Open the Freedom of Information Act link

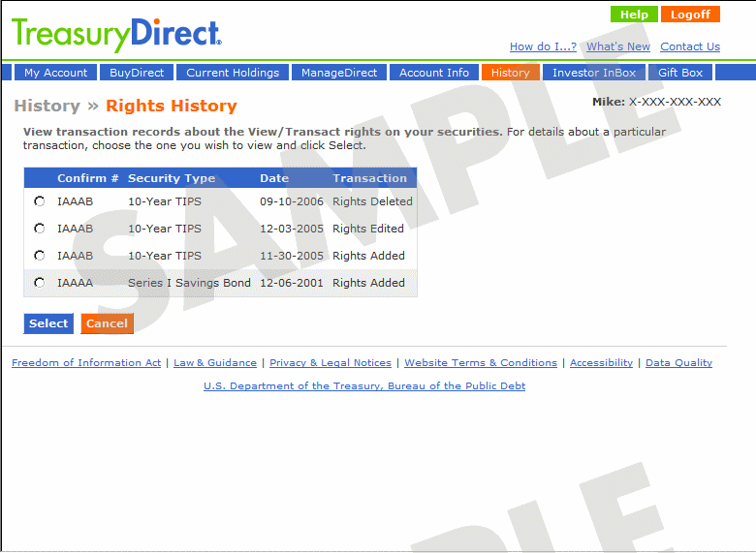86,363
